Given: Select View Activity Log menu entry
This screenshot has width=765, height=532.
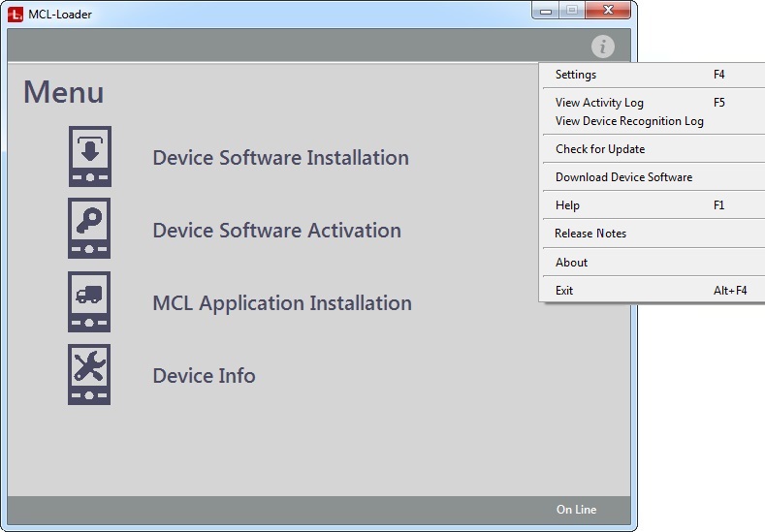Looking at the screenshot, I should [653, 103].
